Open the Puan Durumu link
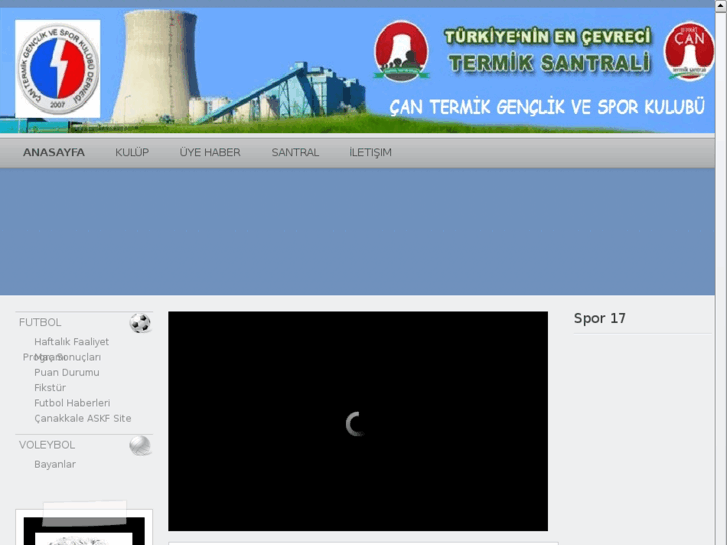 pos(67,372)
